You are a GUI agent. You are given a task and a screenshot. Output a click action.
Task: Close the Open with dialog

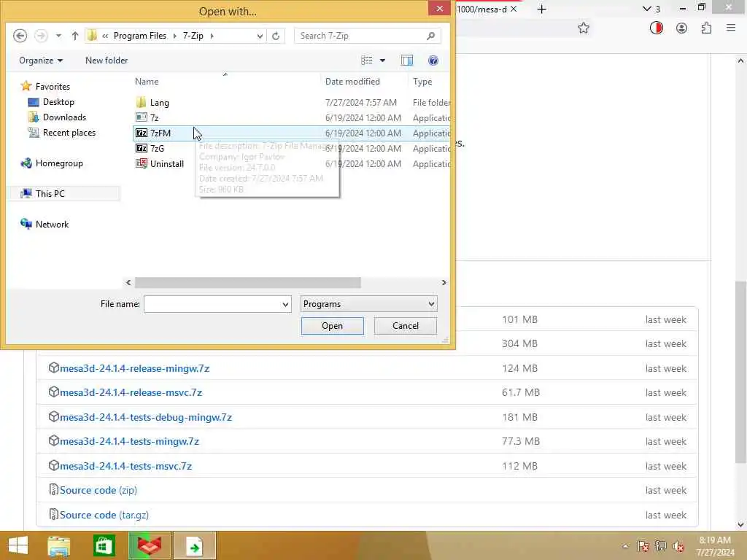[x=439, y=9]
